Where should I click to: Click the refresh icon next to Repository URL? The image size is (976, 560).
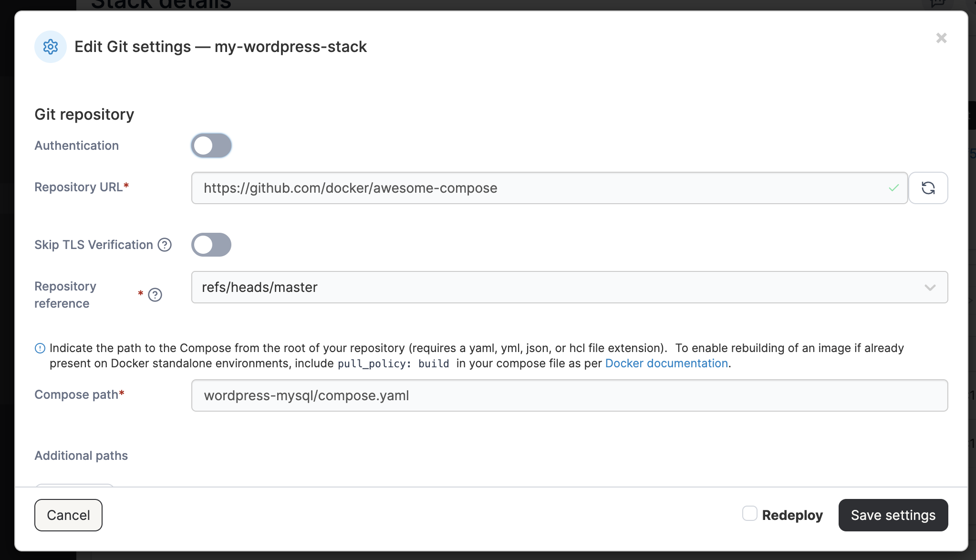tap(928, 188)
